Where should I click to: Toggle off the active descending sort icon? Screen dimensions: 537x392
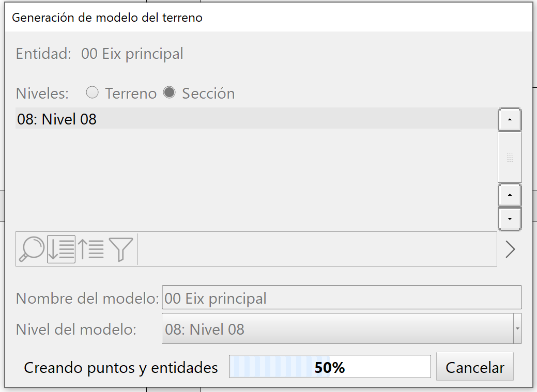[x=61, y=249]
